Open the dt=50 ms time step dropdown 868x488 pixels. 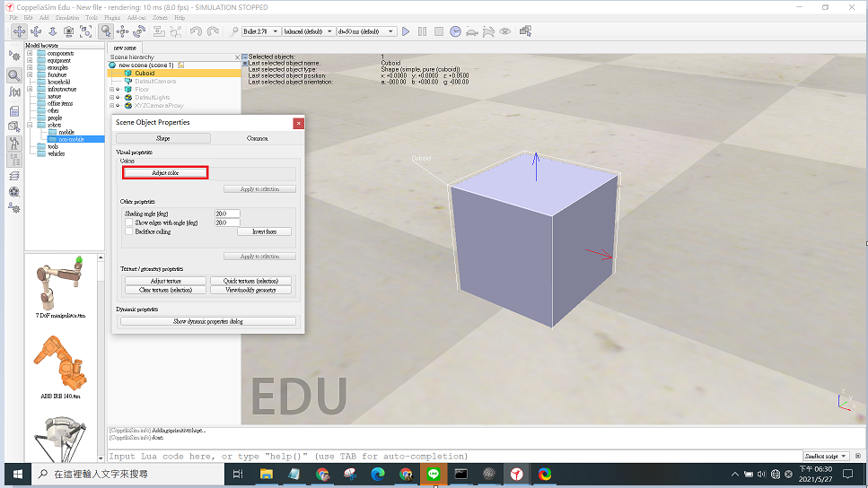pos(366,31)
